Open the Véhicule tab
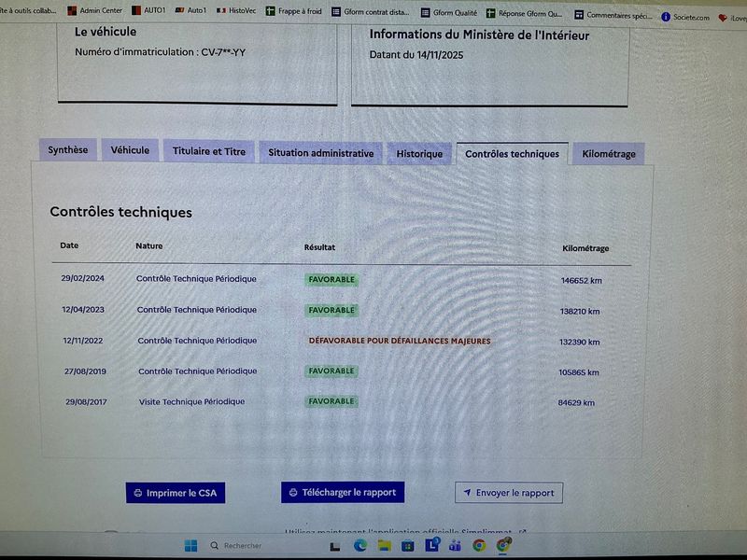The width and height of the screenshot is (747, 560). click(x=130, y=150)
